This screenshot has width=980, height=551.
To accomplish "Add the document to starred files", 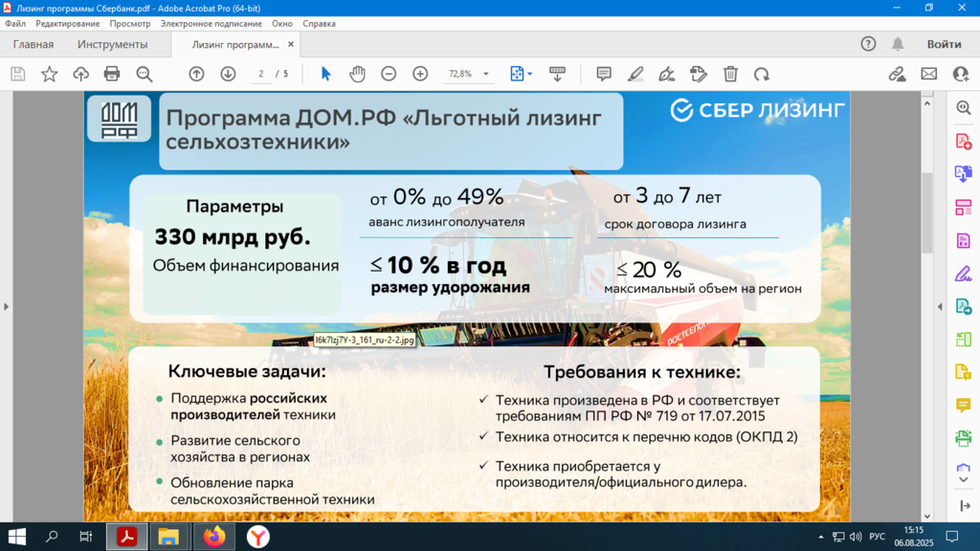I will pos(49,74).
